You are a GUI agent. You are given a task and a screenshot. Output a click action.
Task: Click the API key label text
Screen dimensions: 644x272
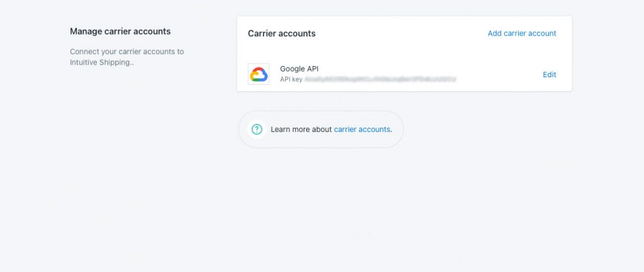pyautogui.click(x=291, y=79)
